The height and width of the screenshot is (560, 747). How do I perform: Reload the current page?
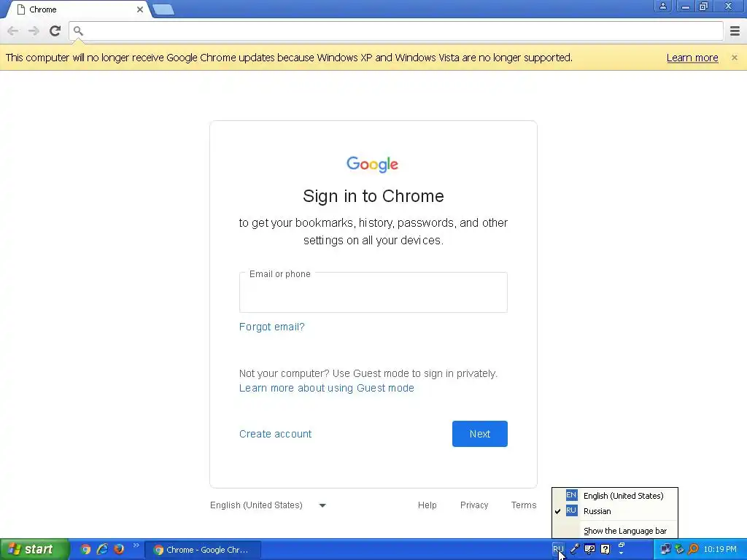coord(55,31)
